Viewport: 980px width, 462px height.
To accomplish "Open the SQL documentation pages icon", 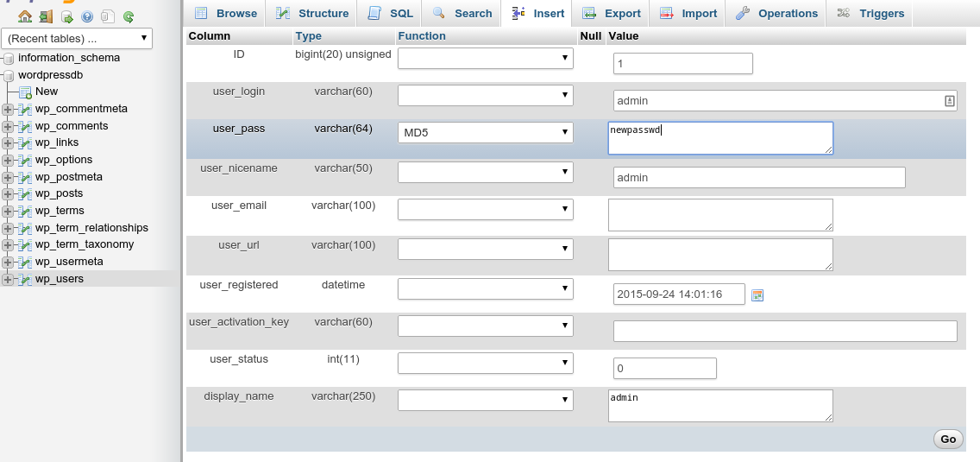I will 108,17.
